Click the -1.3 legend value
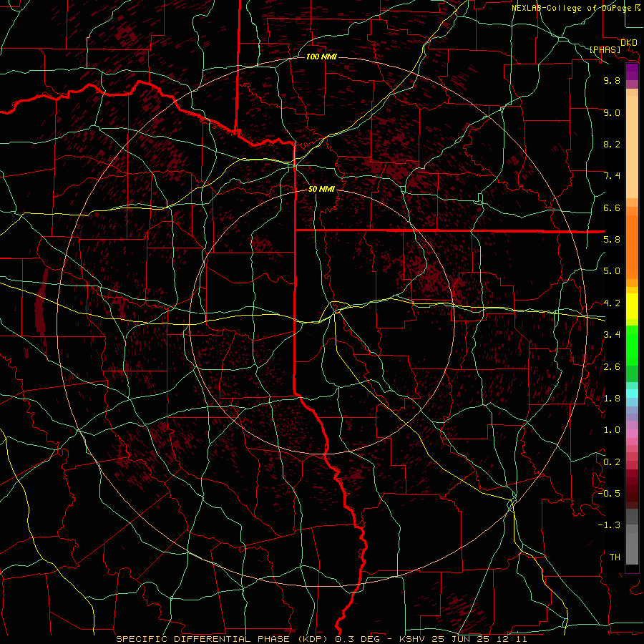644x644 pixels. pos(609,525)
